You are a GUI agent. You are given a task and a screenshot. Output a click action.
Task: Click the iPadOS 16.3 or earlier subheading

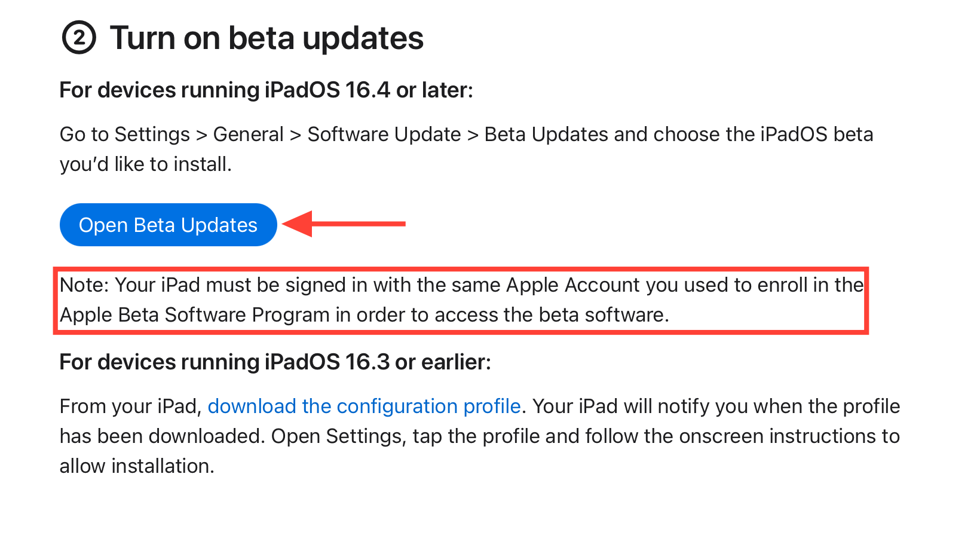click(275, 362)
